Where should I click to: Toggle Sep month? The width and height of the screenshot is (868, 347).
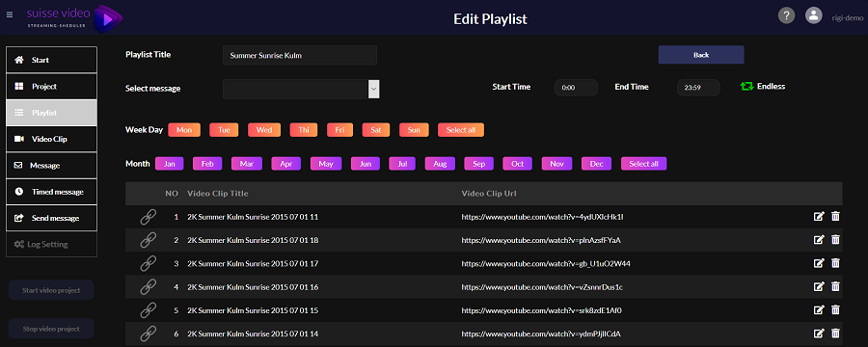(x=478, y=164)
